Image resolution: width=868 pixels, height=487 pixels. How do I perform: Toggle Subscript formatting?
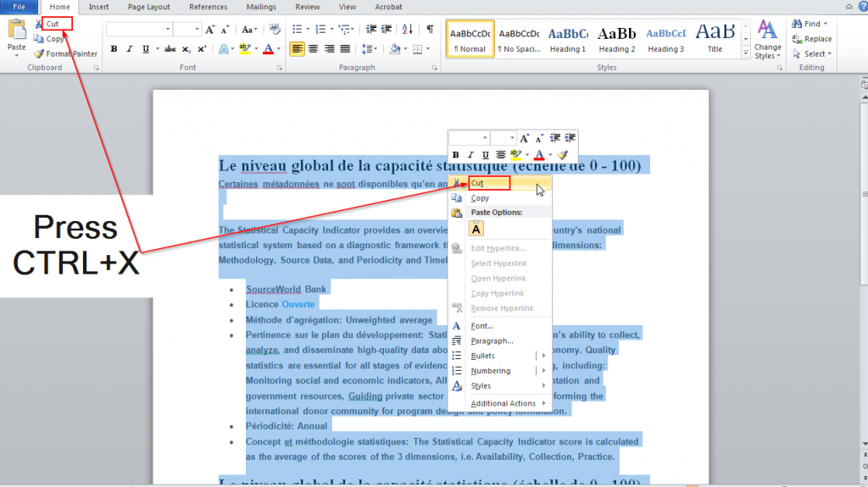coord(186,49)
